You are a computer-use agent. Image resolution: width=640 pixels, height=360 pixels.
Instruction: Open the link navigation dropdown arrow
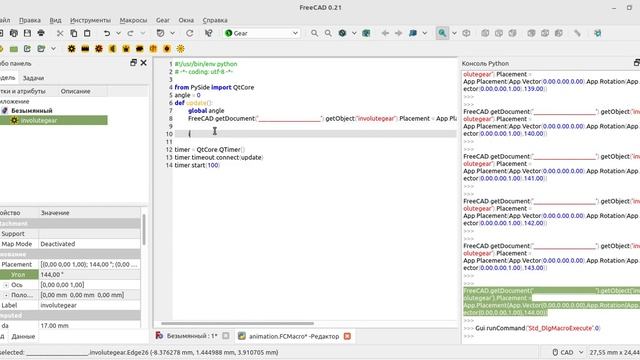[x=424, y=33]
